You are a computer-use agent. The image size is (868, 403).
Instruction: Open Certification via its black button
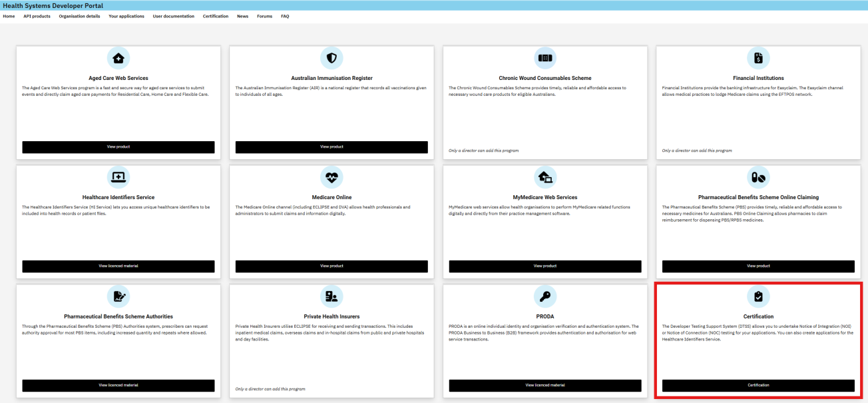pos(758,385)
